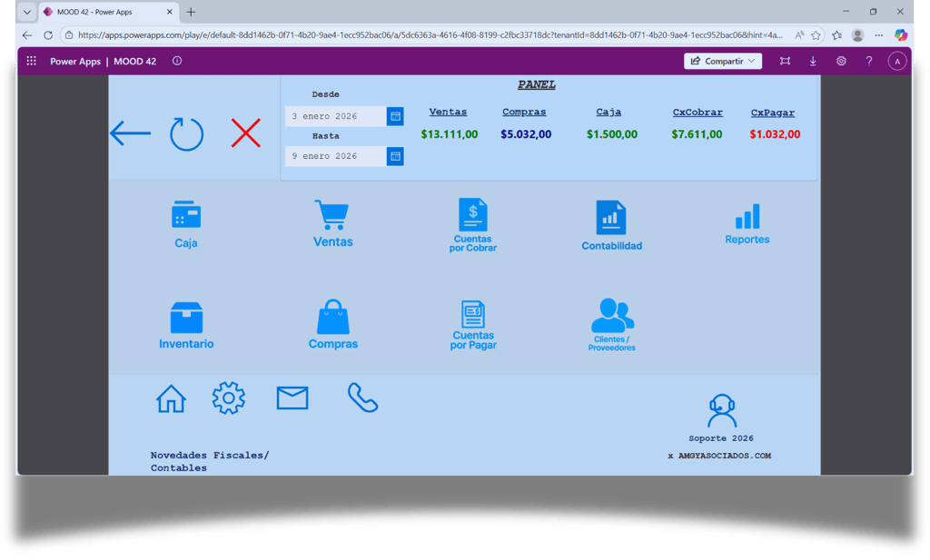This screenshot has width=930, height=560.
Task: Click the red X cancel icon
Action: coord(245,133)
